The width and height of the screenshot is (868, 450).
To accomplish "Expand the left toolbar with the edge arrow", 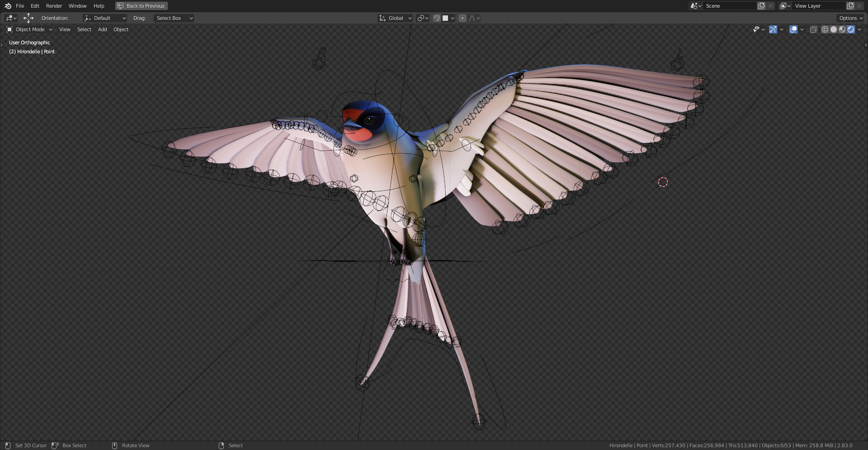I will tap(2, 45).
